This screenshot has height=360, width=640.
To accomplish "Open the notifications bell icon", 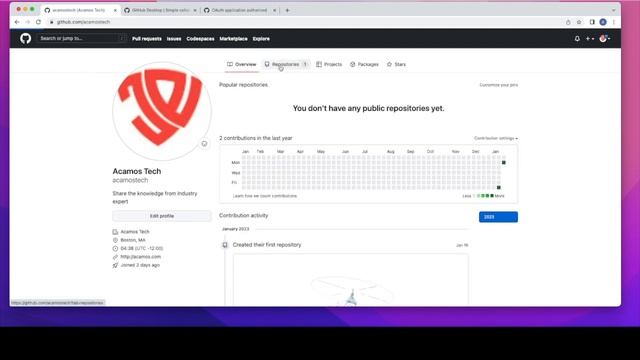I will tap(577, 39).
